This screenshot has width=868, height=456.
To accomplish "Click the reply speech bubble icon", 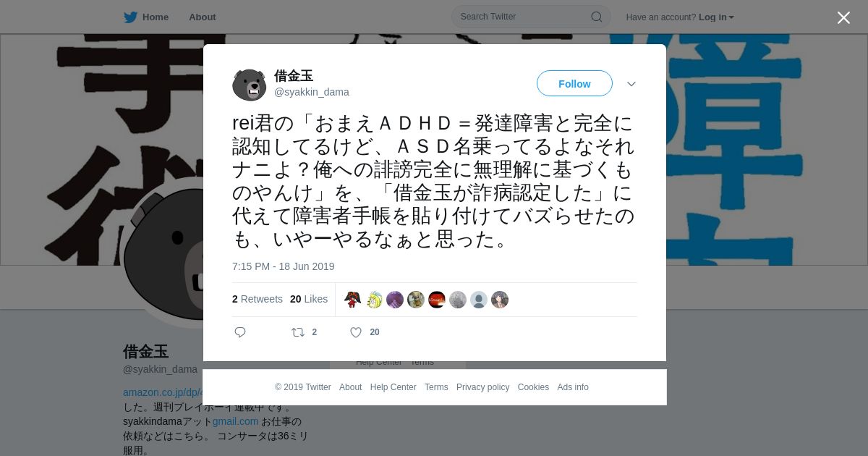I will (x=240, y=332).
